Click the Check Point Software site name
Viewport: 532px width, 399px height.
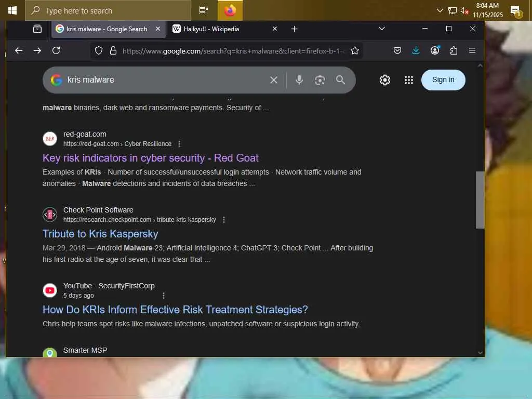[x=98, y=210]
